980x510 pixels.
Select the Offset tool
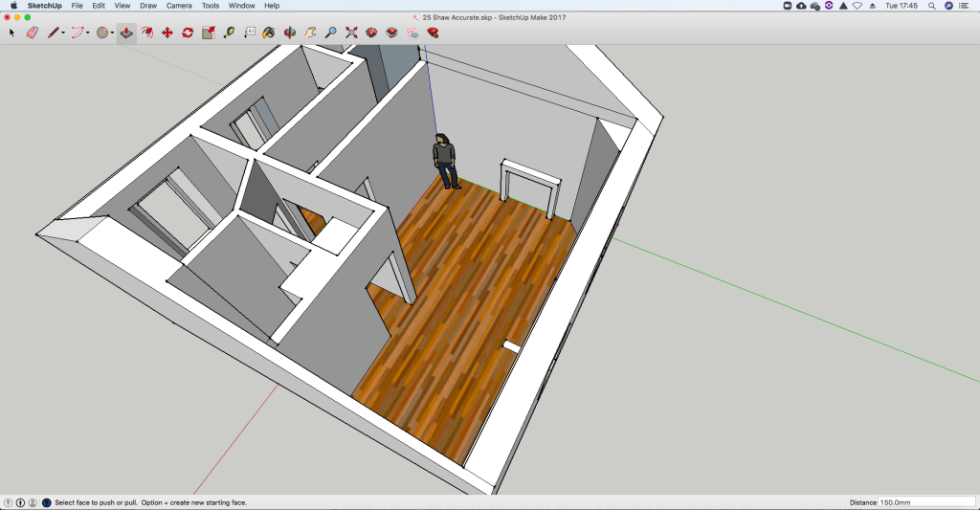point(146,33)
